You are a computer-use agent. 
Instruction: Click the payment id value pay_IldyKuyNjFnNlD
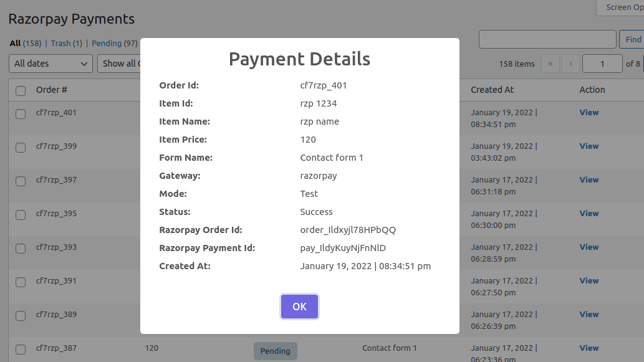coord(343,248)
